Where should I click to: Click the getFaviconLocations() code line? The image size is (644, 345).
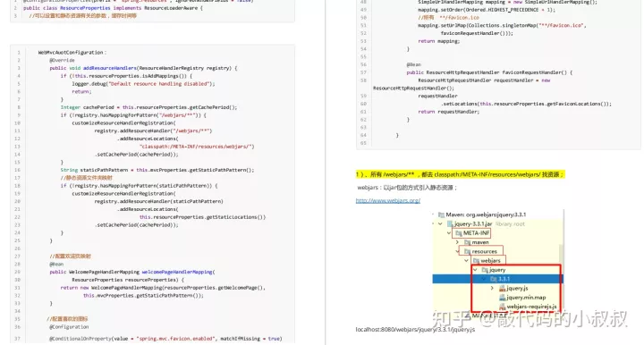(x=526, y=104)
